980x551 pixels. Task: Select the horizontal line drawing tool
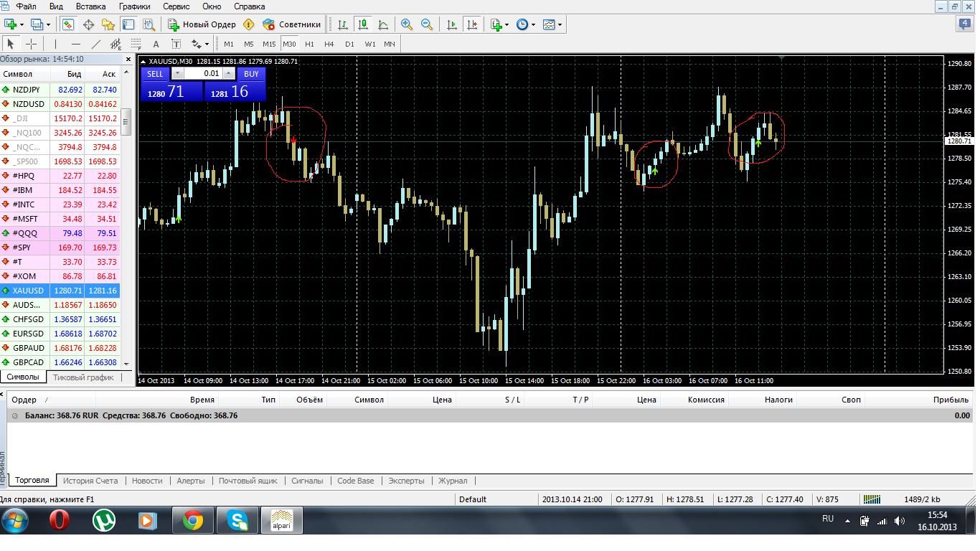(76, 44)
